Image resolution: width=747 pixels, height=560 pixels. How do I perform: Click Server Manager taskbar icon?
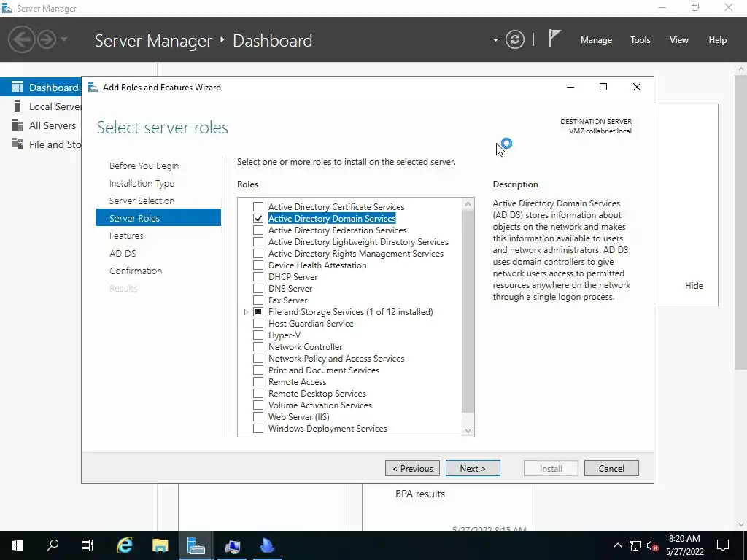196,545
